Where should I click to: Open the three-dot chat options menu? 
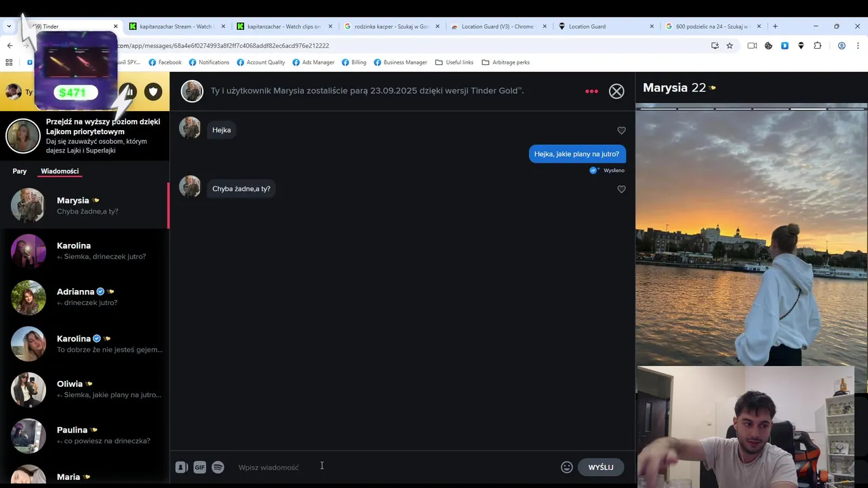[591, 91]
